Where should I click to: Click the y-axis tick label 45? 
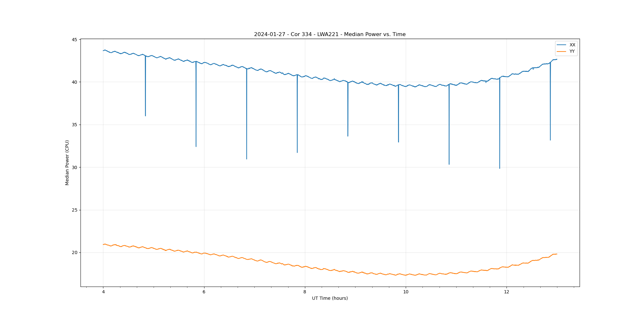point(74,40)
